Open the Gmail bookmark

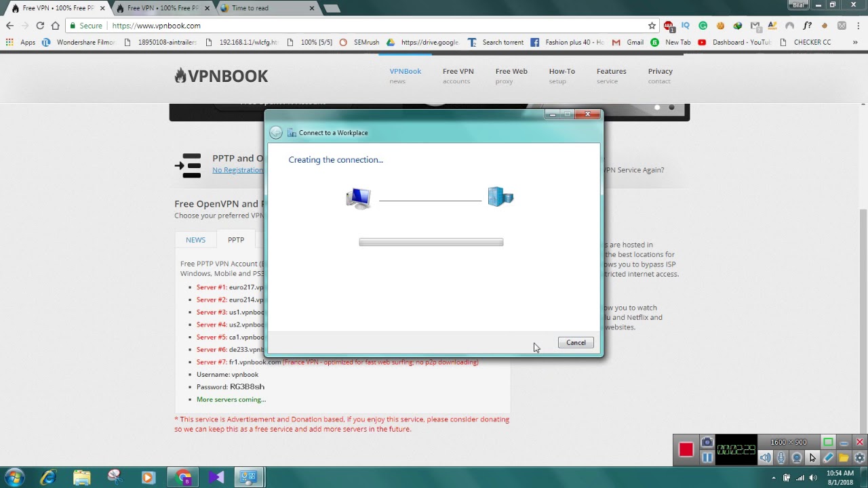tap(628, 42)
